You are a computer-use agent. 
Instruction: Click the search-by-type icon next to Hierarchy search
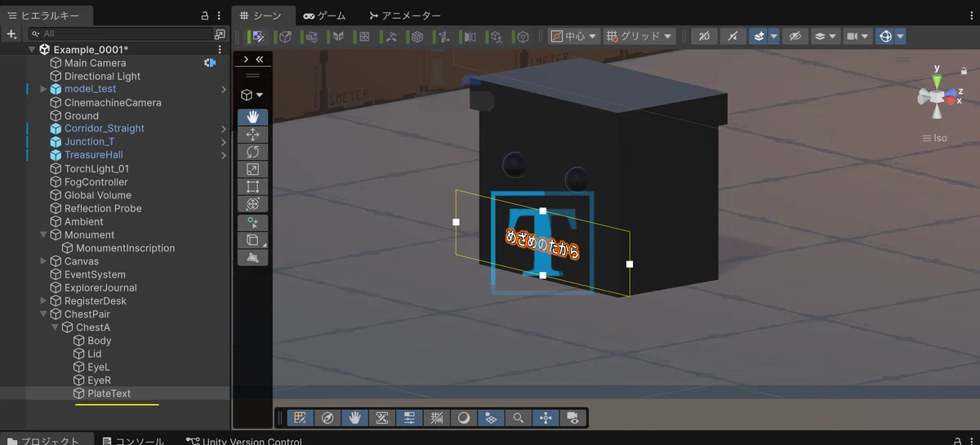(x=220, y=33)
